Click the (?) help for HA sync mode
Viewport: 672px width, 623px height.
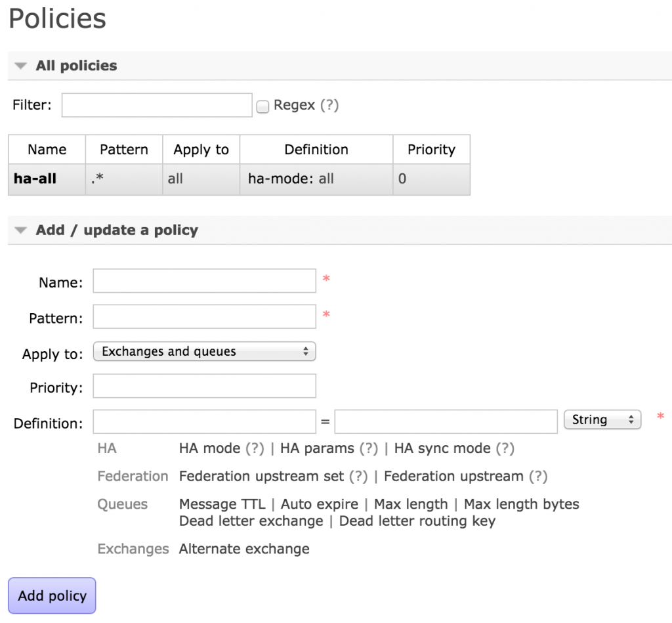click(505, 448)
